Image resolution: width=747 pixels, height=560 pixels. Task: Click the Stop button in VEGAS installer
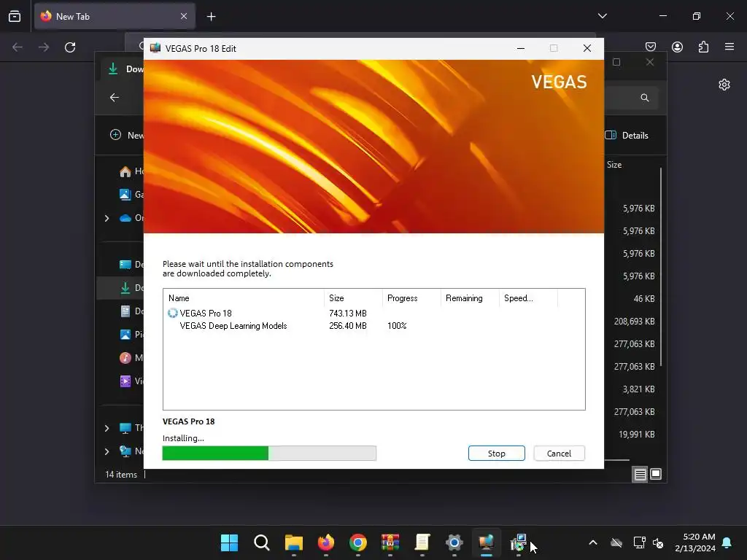(496, 454)
